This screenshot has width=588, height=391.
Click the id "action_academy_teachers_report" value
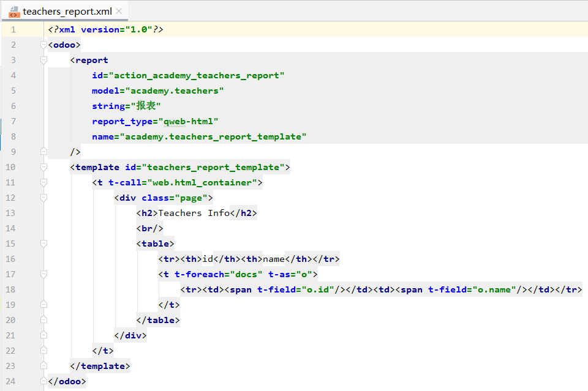point(197,76)
